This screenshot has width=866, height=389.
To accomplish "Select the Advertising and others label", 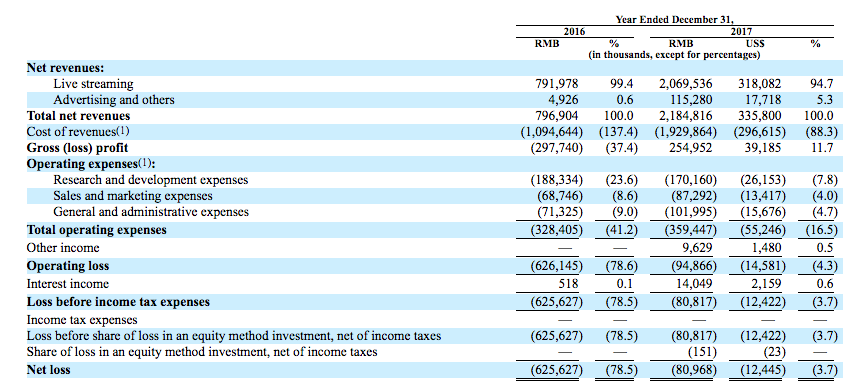I will point(114,100).
